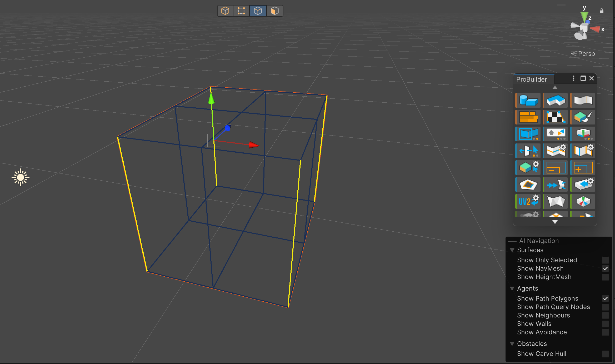Switch to Face selection mode
This screenshot has width=615, height=364.
(274, 11)
